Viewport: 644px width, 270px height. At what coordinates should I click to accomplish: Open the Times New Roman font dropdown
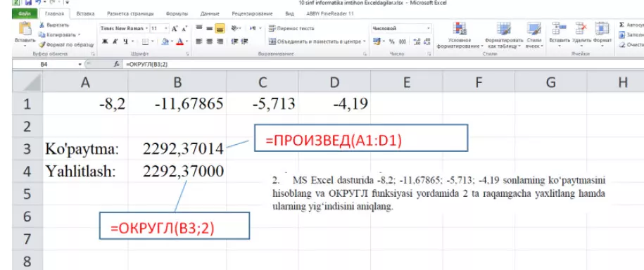tap(125, 29)
